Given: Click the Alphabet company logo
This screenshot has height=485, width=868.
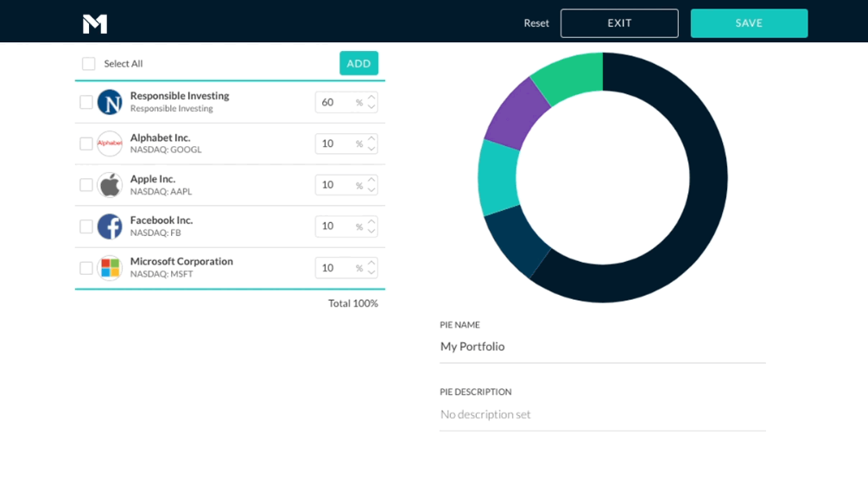Looking at the screenshot, I should 110,144.
